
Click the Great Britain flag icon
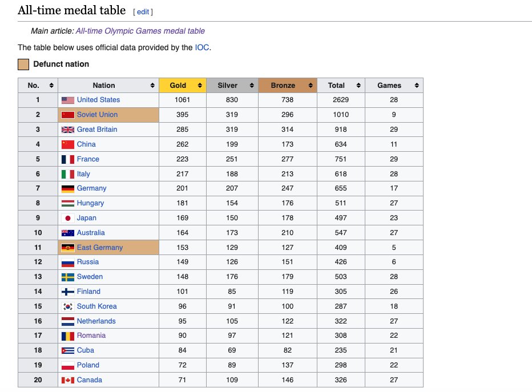pyautogui.click(x=68, y=130)
